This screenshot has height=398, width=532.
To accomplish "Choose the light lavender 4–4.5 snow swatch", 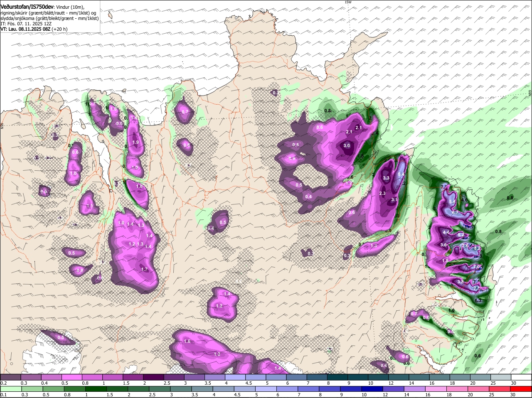I will click(235, 377).
